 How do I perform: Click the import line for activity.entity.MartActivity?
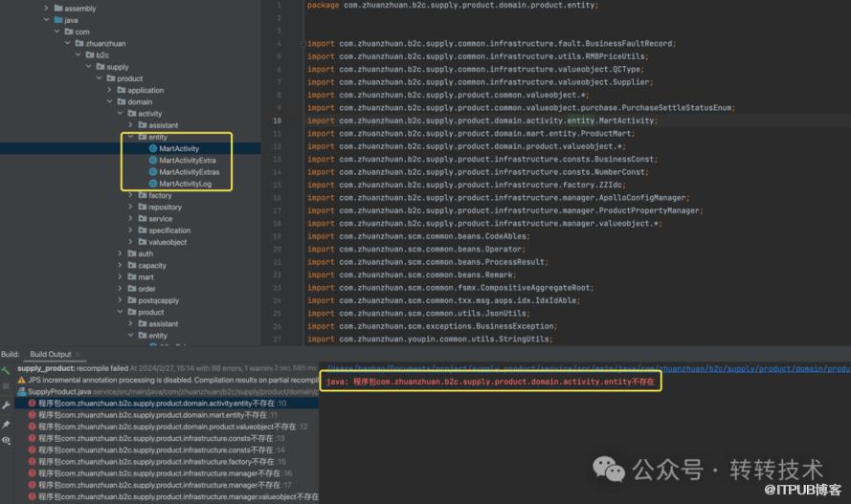tap(482, 121)
